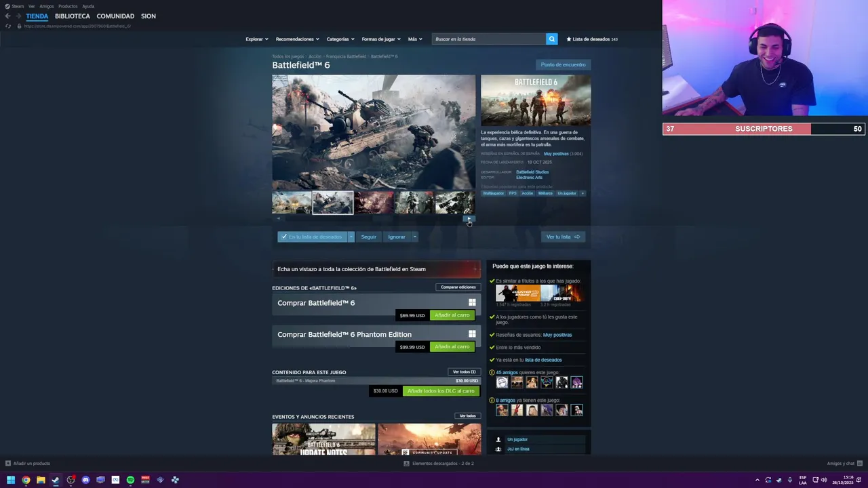
Task: Click the screenshots strip scrollbar track
Action: click(373, 218)
